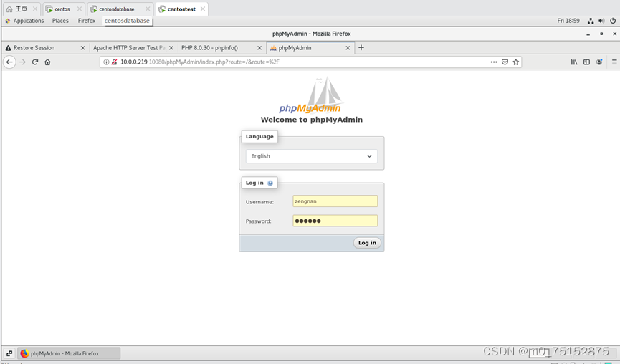Close the phpMyAdmin browser tab

pyautogui.click(x=348, y=48)
